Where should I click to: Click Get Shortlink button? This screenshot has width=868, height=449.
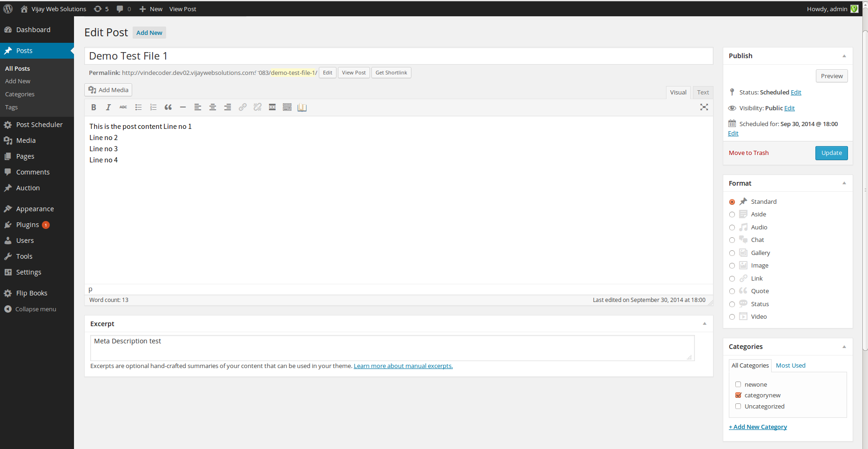point(391,73)
